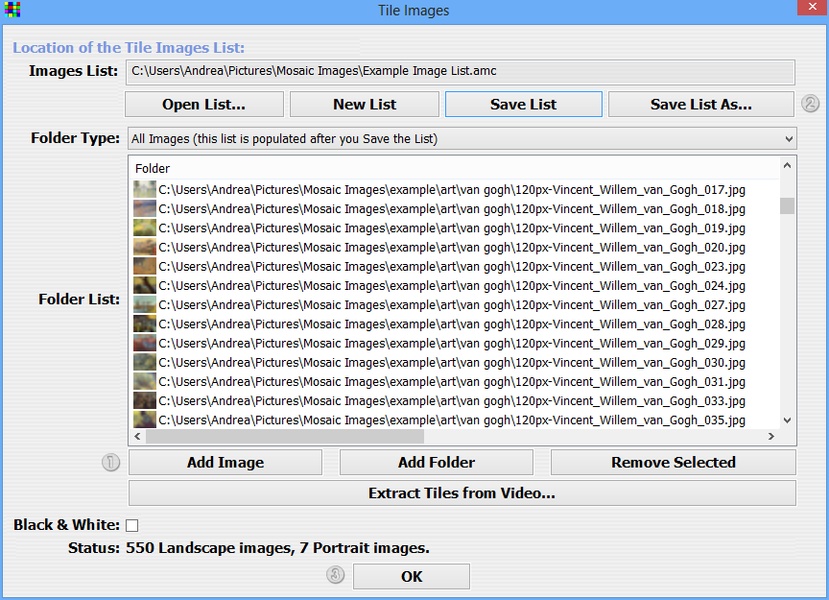
Task: Enable the Black & White checkbox
Action: 132,526
